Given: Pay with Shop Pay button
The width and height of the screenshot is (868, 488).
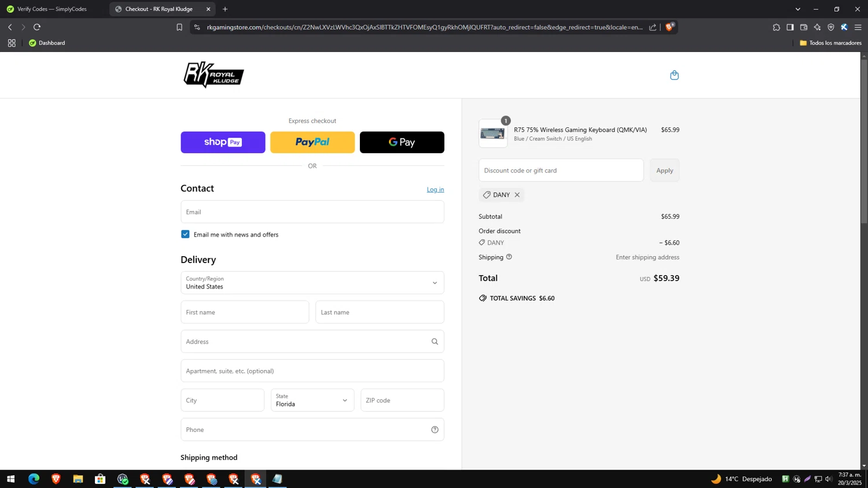Looking at the screenshot, I should [223, 142].
